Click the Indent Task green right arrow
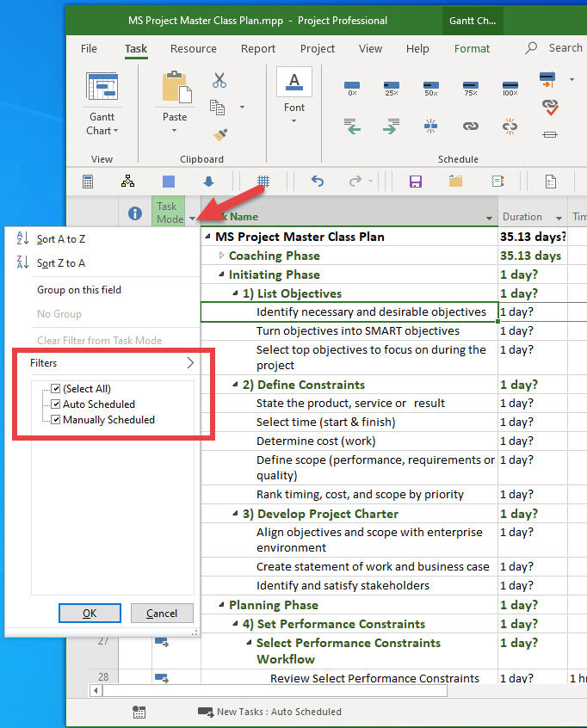Viewport: 587px width, 728px height. pos(392,126)
